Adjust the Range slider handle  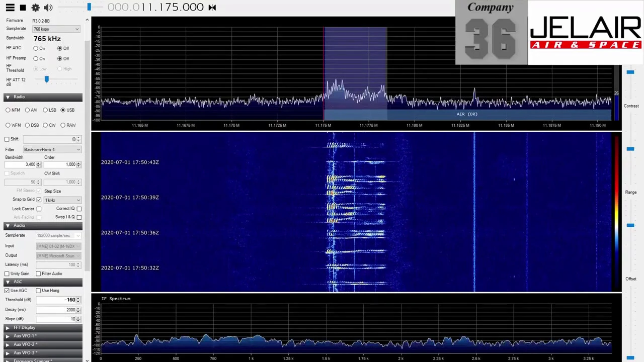click(x=630, y=225)
